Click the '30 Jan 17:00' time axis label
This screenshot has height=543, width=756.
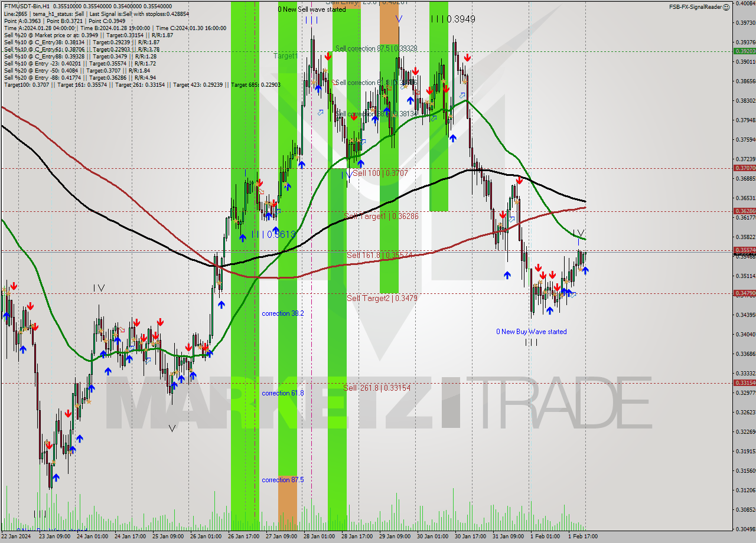pyautogui.click(x=471, y=537)
